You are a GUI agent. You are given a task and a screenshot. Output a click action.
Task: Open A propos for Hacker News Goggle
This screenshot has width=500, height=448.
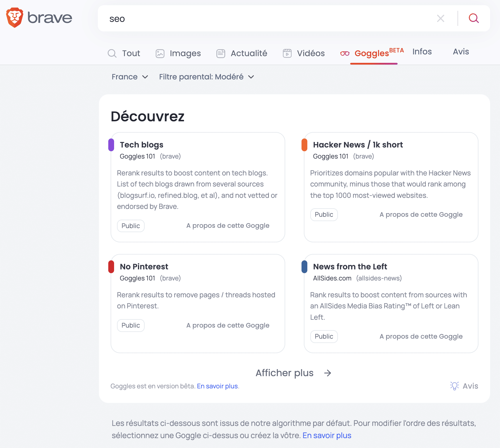click(x=421, y=215)
